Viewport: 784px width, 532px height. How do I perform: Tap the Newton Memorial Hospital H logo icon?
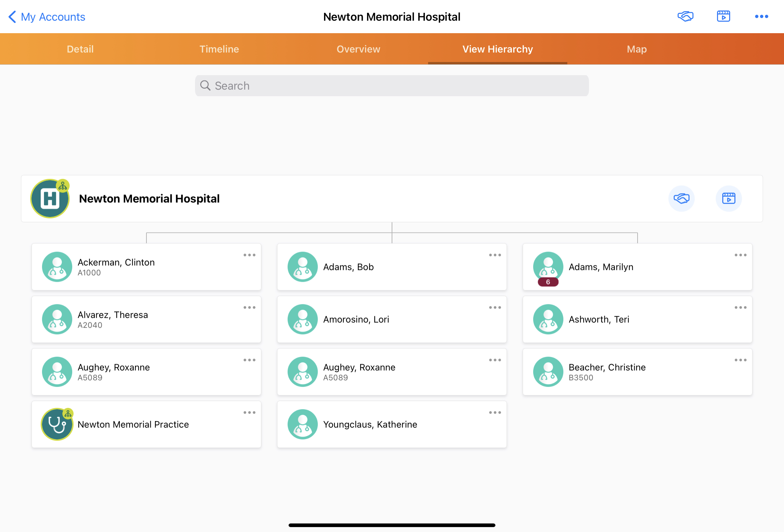pos(50,198)
